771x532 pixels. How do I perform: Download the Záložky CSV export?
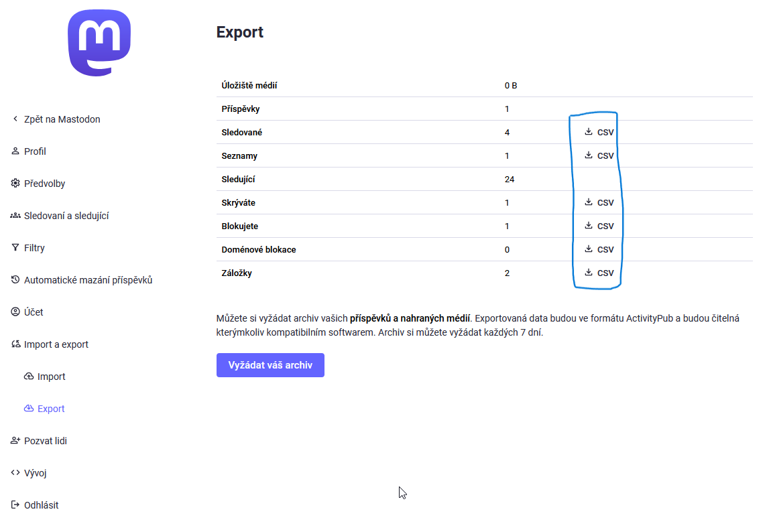click(599, 273)
